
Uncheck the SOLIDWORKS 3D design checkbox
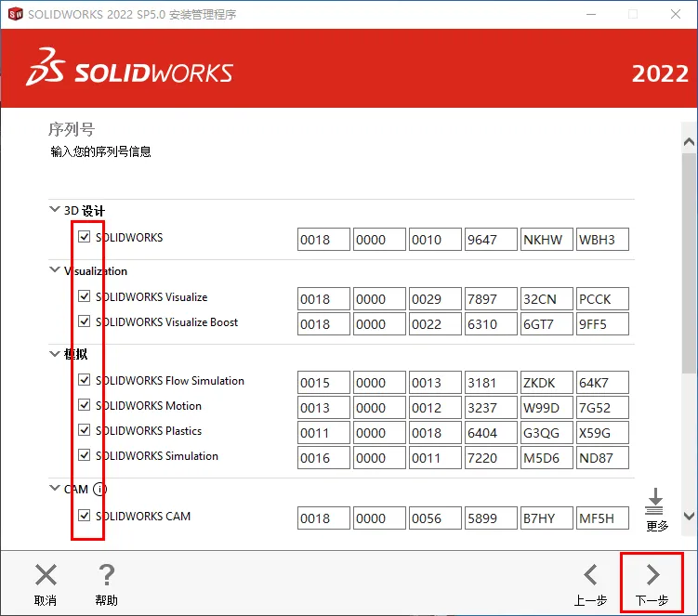(x=85, y=236)
